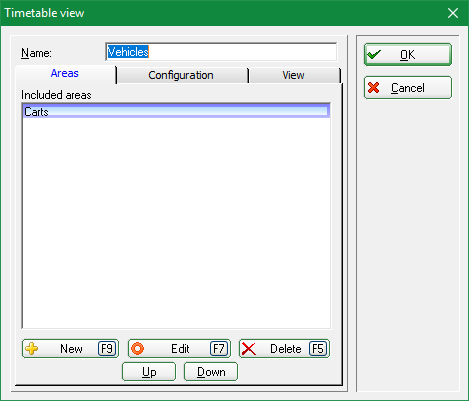Click the F9 shortcut badge
The width and height of the screenshot is (469, 401).
[x=107, y=349]
